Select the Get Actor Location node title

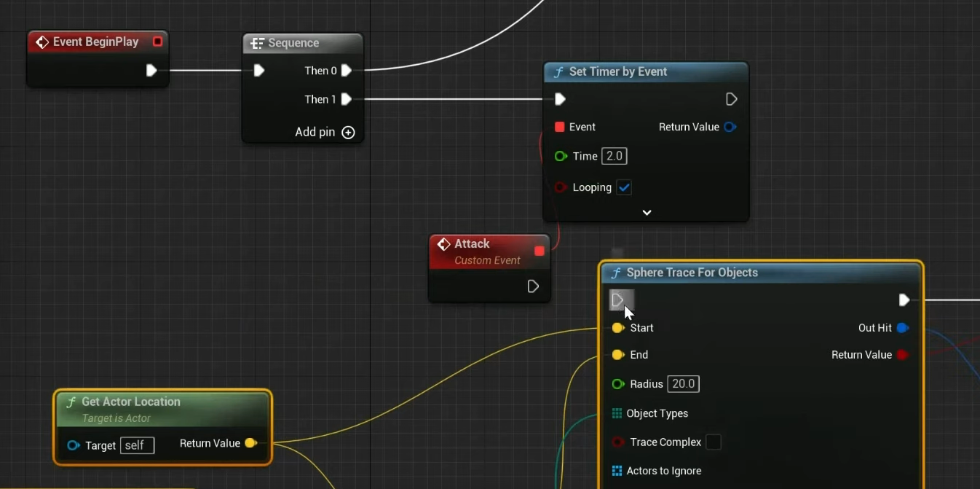pyautogui.click(x=131, y=402)
